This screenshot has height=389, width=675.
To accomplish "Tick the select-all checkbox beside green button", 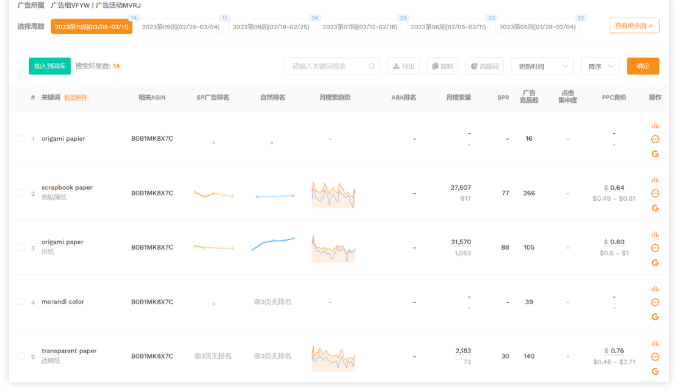I will tap(21, 66).
